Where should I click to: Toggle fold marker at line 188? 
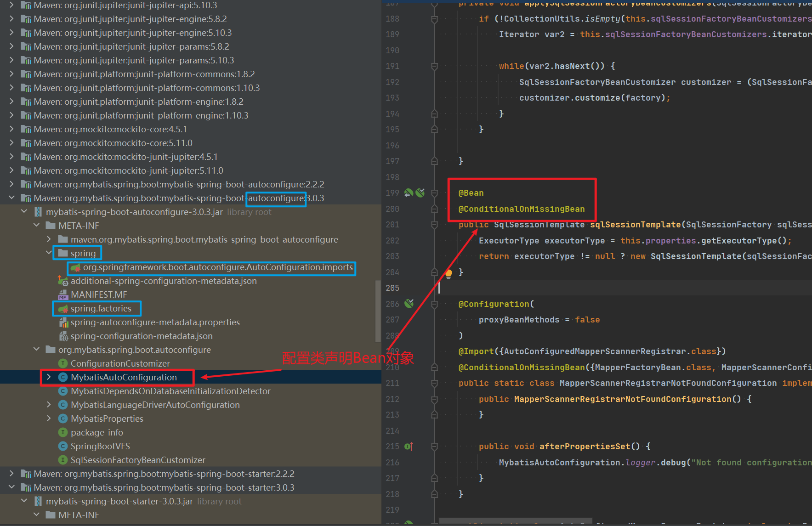[x=434, y=19]
